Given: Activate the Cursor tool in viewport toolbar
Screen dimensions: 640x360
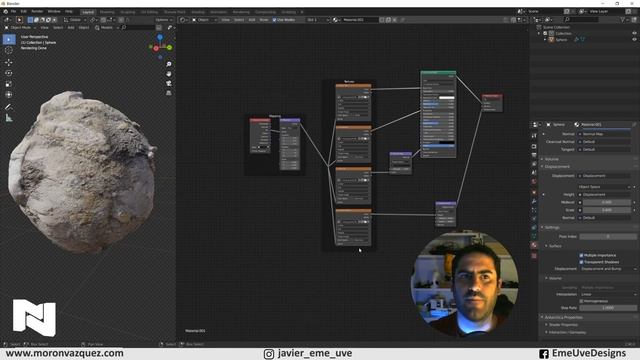Looking at the screenshot, I should click(x=9, y=50).
